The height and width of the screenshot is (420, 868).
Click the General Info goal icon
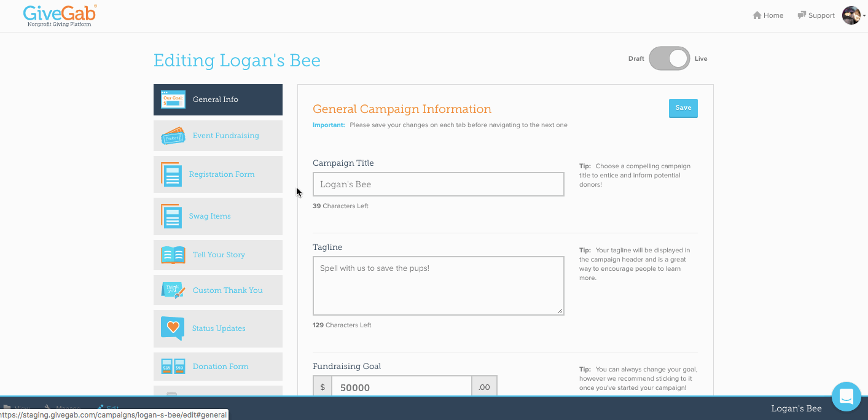coord(173,100)
